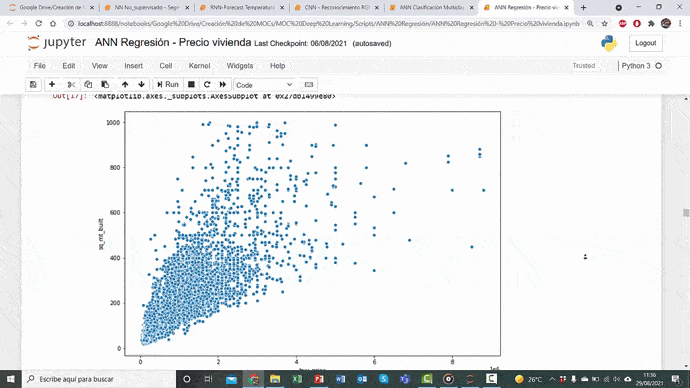Viewport: 690px width, 388px height.
Task: Open the command palette keyboard icon
Action: tap(308, 84)
